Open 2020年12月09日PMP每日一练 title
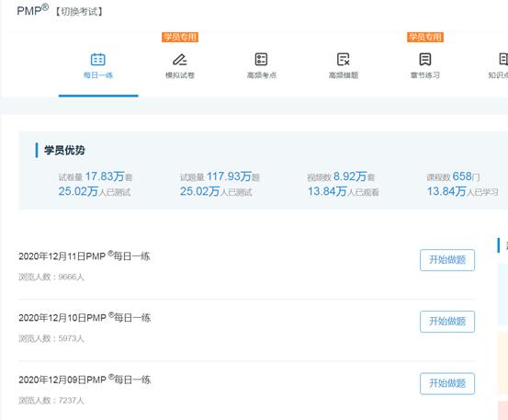The image size is (508, 420). pyautogui.click(x=85, y=380)
